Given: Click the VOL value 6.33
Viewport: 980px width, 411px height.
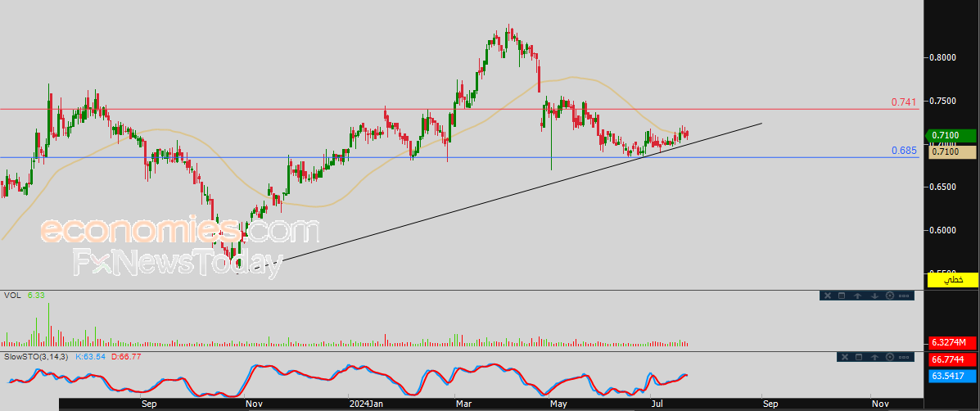Looking at the screenshot, I should pyautogui.click(x=34, y=295).
